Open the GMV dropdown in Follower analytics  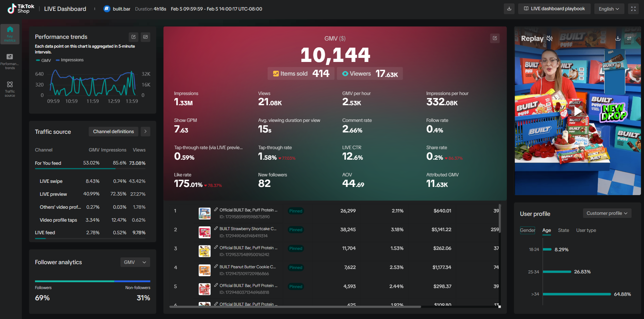click(135, 262)
